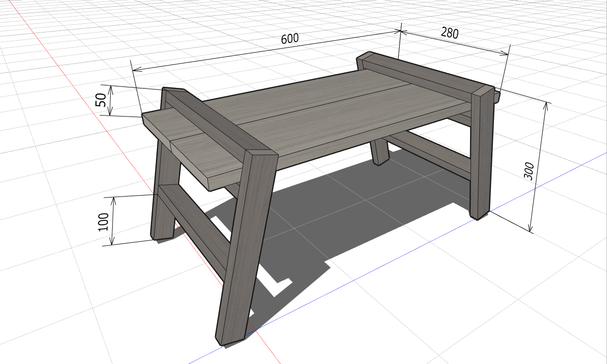Image resolution: width=607 pixels, height=364 pixels.
Task: Select the front left angled leg
Action: coord(246,248)
